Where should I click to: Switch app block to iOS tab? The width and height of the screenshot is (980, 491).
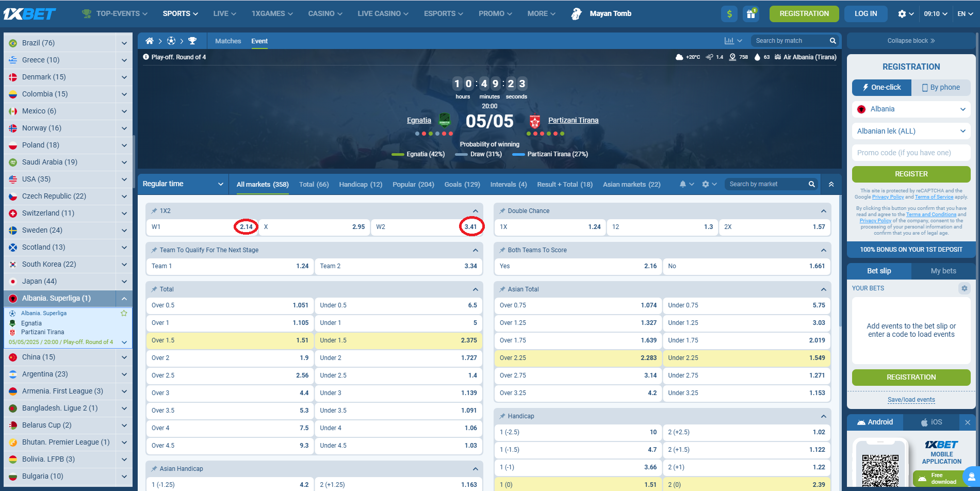click(x=932, y=422)
